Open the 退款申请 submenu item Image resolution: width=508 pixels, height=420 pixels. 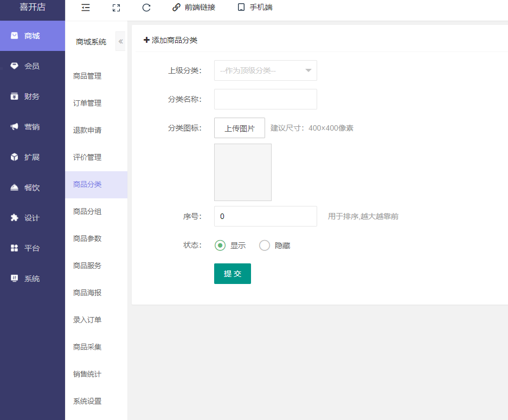click(x=96, y=130)
